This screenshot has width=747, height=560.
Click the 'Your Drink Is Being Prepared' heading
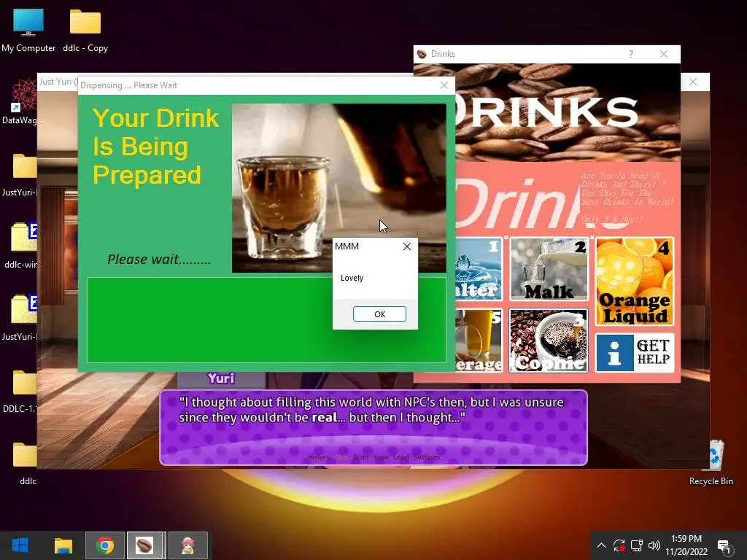156,147
